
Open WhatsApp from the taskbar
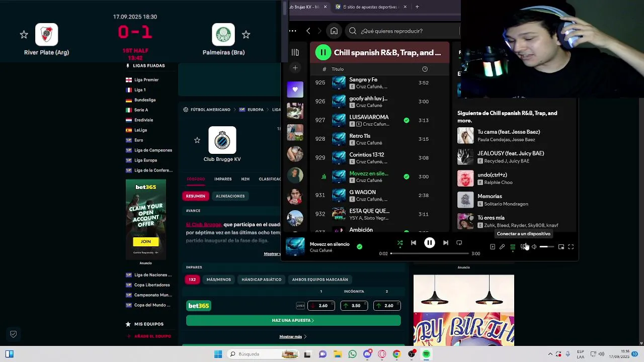(352, 354)
